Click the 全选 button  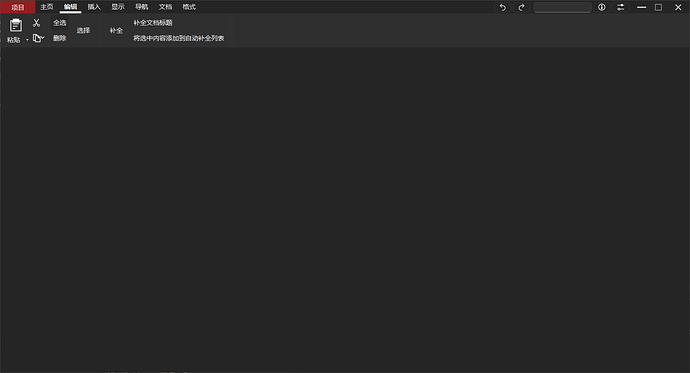pyautogui.click(x=60, y=23)
